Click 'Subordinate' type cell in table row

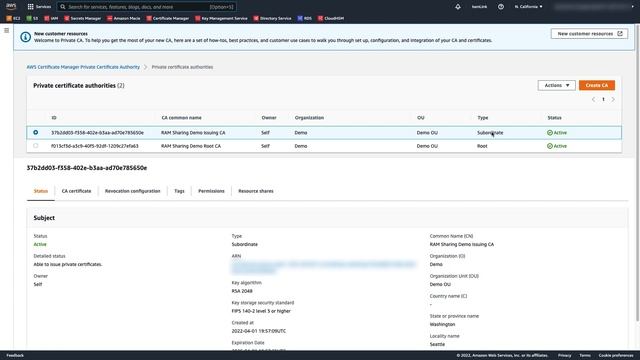(x=490, y=133)
